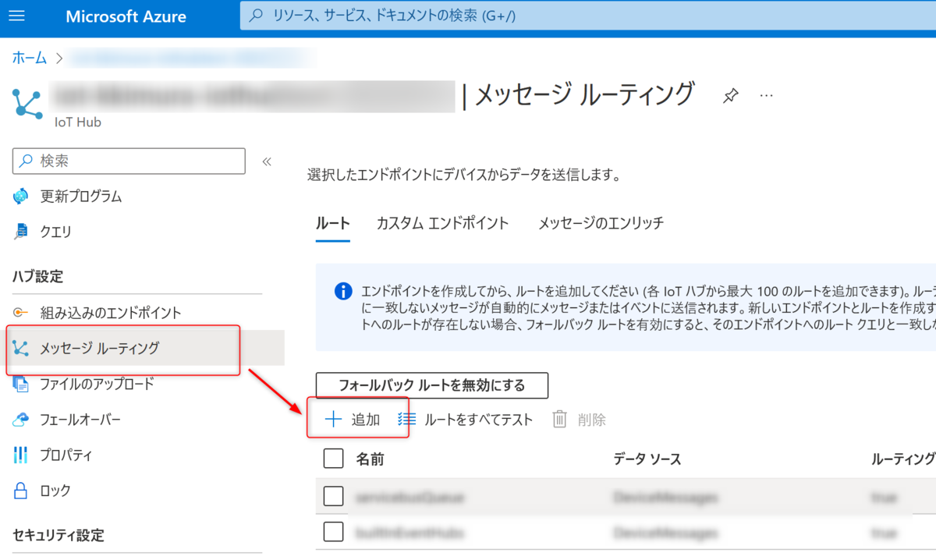Click the セキュリティ設定 section heading
Viewport: 936px width, 560px height.
click(x=58, y=535)
